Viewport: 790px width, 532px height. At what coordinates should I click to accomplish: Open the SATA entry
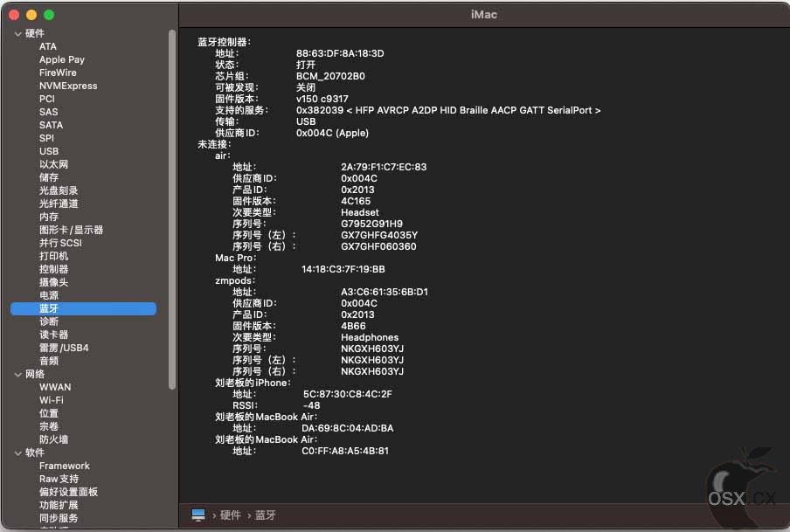click(51, 125)
